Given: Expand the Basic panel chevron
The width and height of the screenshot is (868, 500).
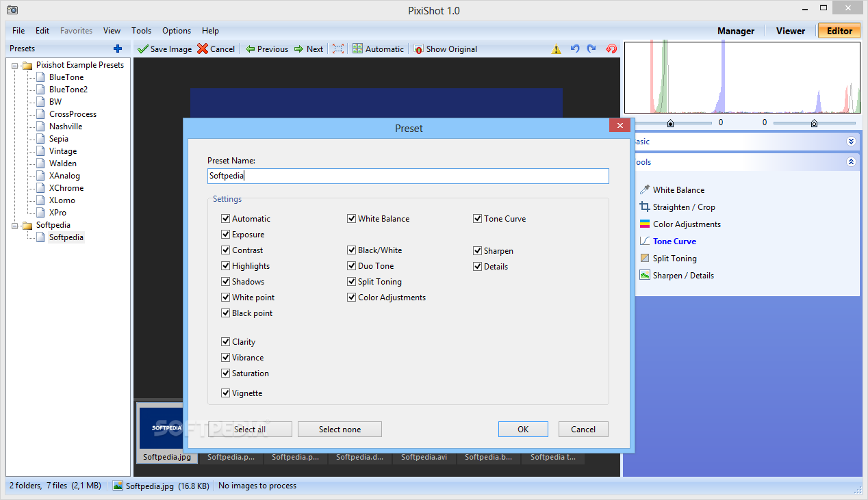Looking at the screenshot, I should pos(851,142).
